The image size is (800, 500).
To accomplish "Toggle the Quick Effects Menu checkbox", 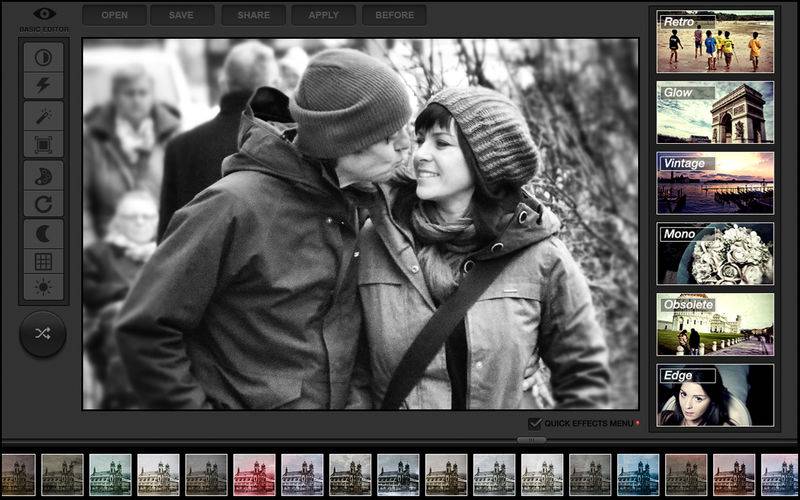I will (x=535, y=423).
